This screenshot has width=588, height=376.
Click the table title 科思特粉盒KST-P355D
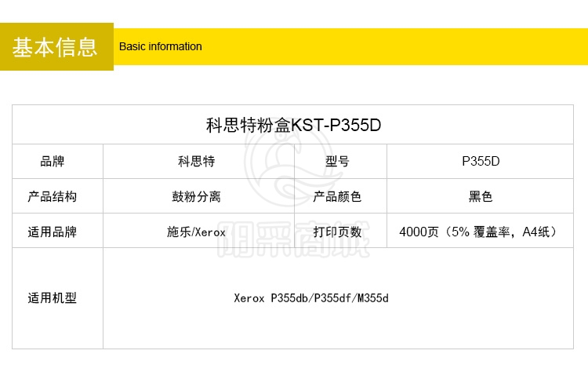point(292,125)
